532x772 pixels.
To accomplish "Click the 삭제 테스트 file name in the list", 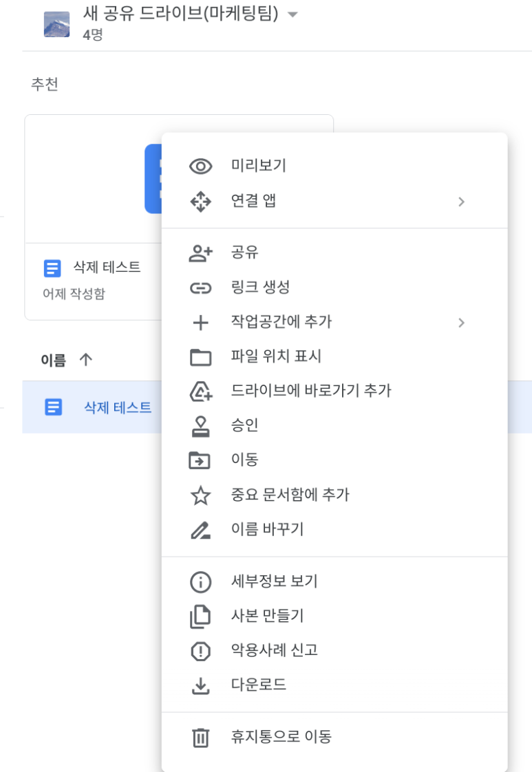I will click(118, 407).
